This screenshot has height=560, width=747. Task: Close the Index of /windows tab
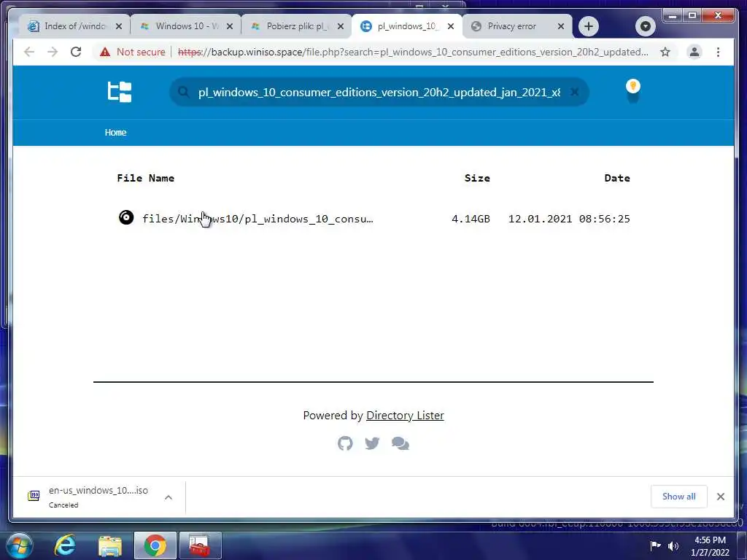[x=119, y=26]
